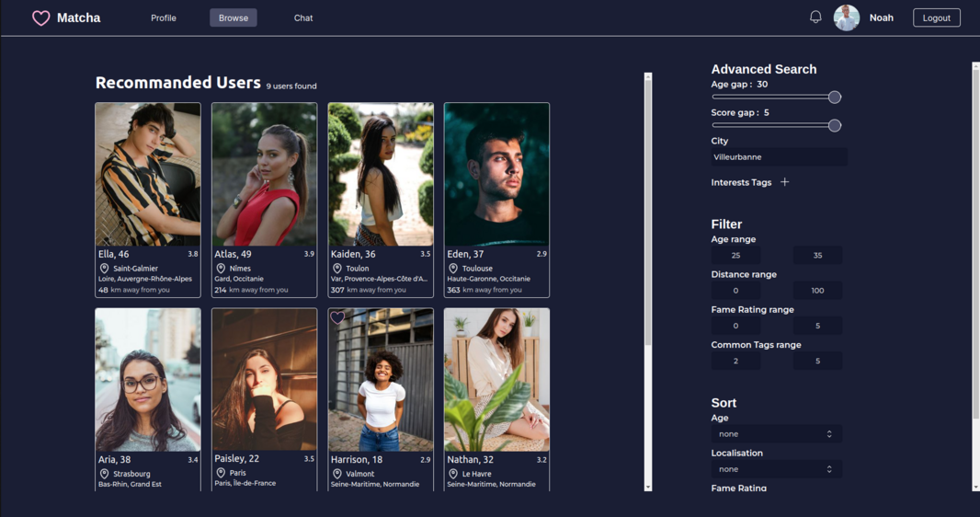This screenshot has width=980, height=517.
Task: Switch to the Chat tab
Action: pyautogui.click(x=303, y=18)
